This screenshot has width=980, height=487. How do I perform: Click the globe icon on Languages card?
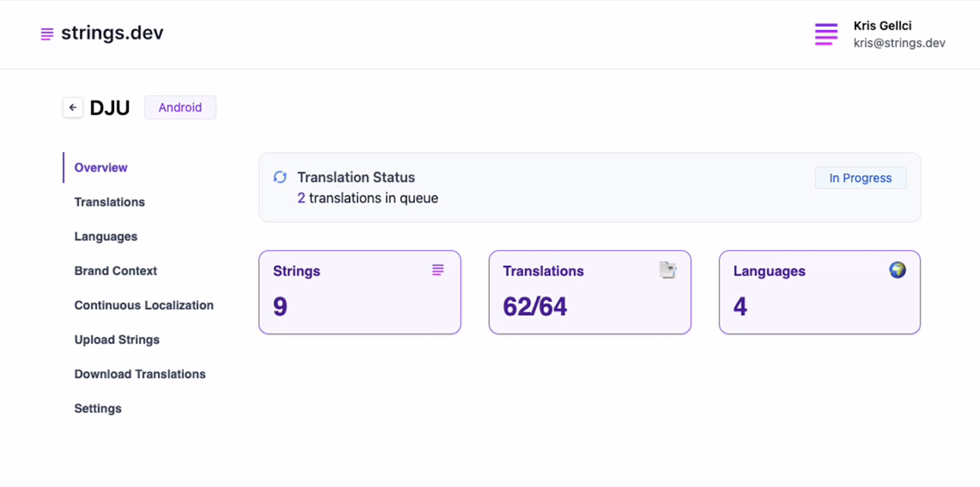tap(897, 270)
